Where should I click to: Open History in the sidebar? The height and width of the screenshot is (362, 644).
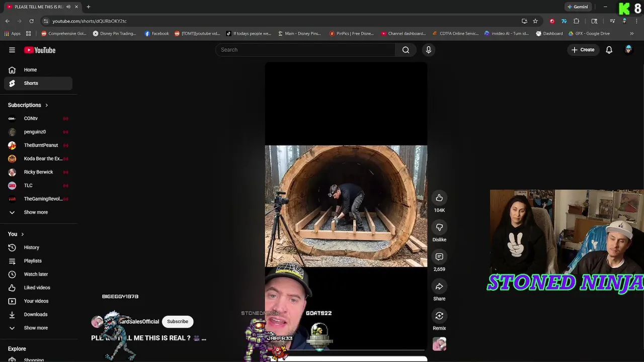click(x=38, y=247)
